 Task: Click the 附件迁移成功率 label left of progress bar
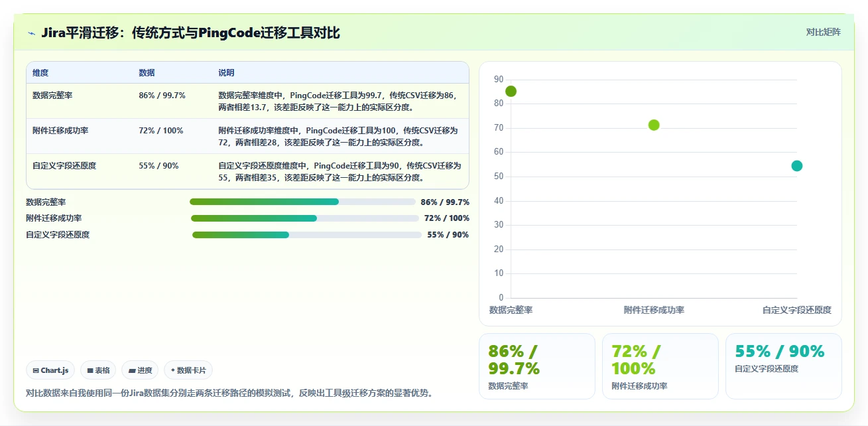point(54,218)
